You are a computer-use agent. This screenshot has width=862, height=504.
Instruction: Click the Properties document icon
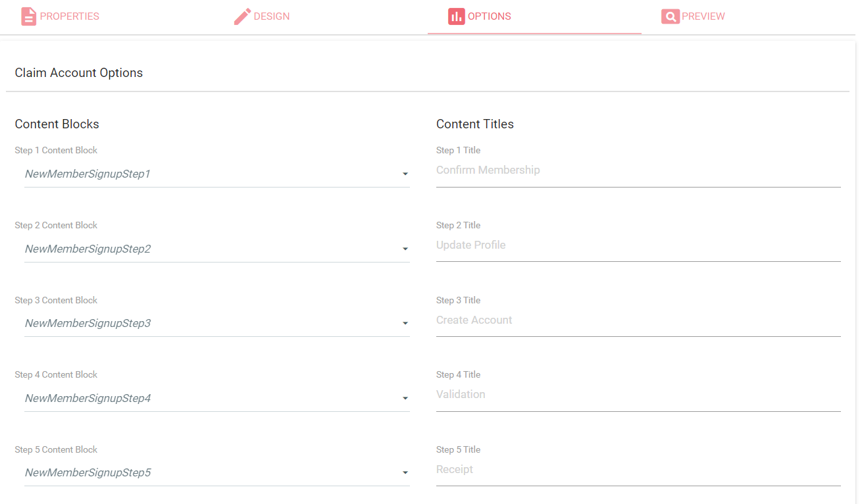(x=28, y=16)
